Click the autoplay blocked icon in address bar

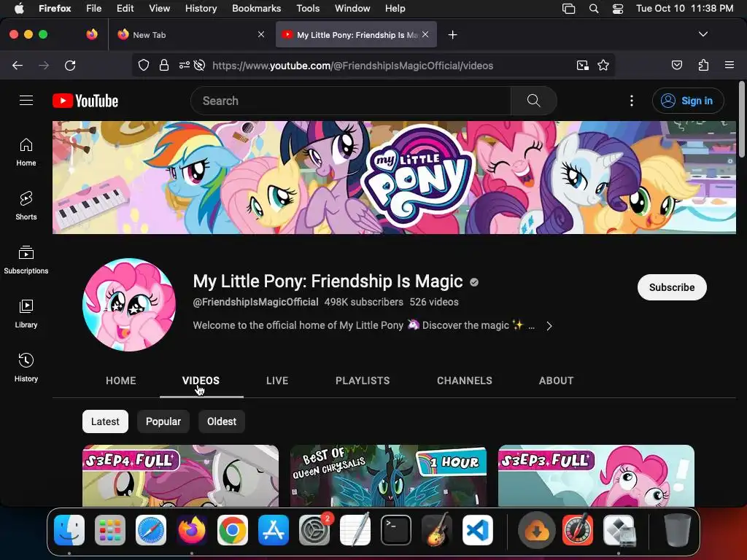point(200,66)
